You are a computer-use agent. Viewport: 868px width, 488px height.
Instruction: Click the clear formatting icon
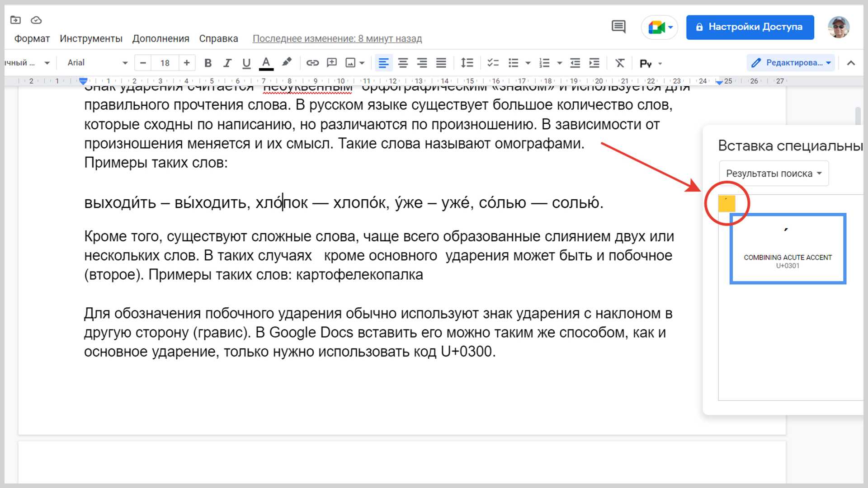(619, 63)
